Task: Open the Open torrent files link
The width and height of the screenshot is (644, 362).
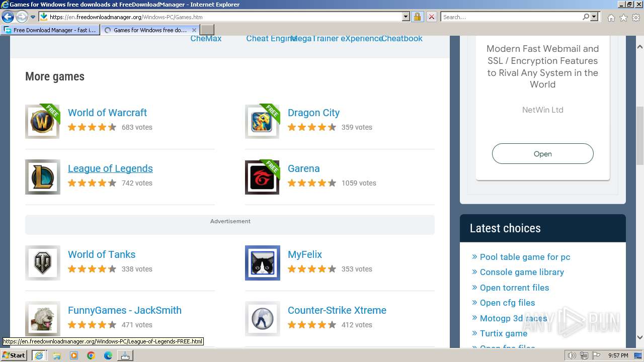Action: tap(514, 288)
